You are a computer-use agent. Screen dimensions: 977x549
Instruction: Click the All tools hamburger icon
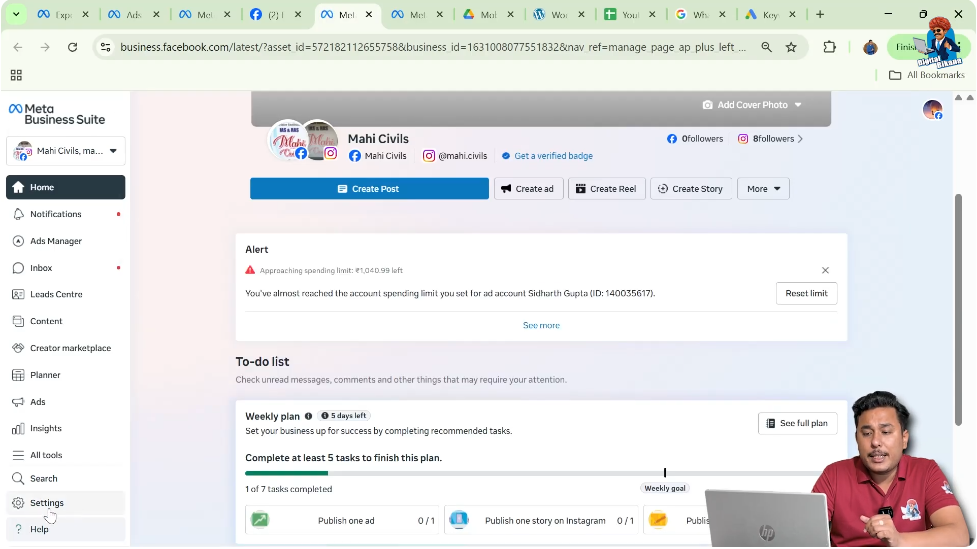pyautogui.click(x=18, y=455)
